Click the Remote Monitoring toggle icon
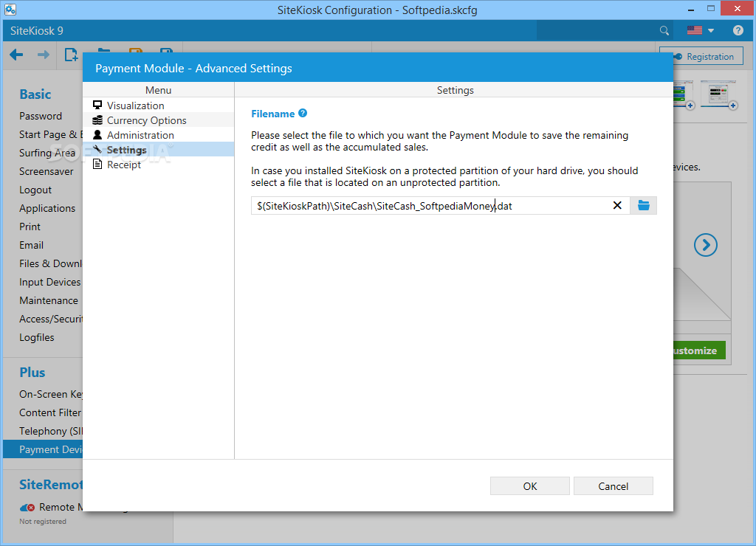Image resolution: width=756 pixels, height=546 pixels. coord(27,508)
